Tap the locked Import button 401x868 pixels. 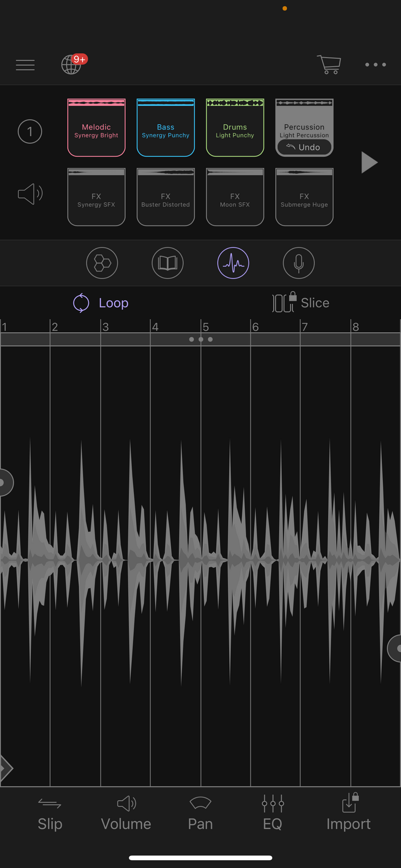tap(348, 813)
